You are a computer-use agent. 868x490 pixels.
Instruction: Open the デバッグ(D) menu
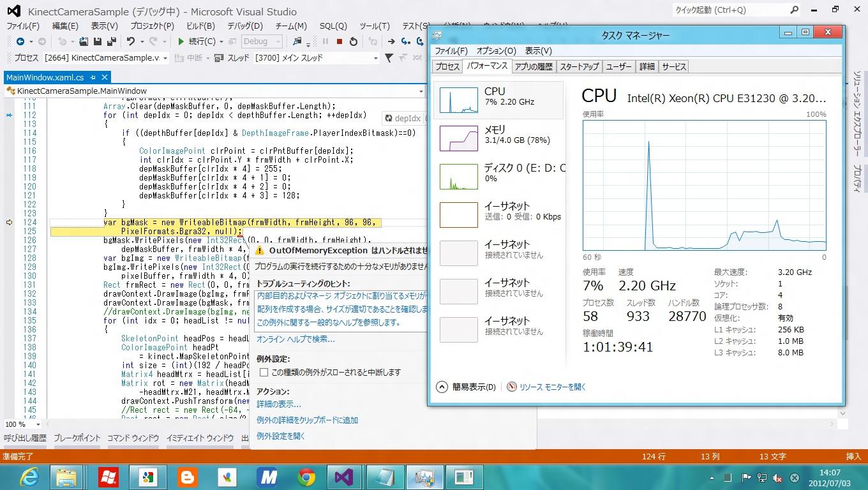point(245,26)
